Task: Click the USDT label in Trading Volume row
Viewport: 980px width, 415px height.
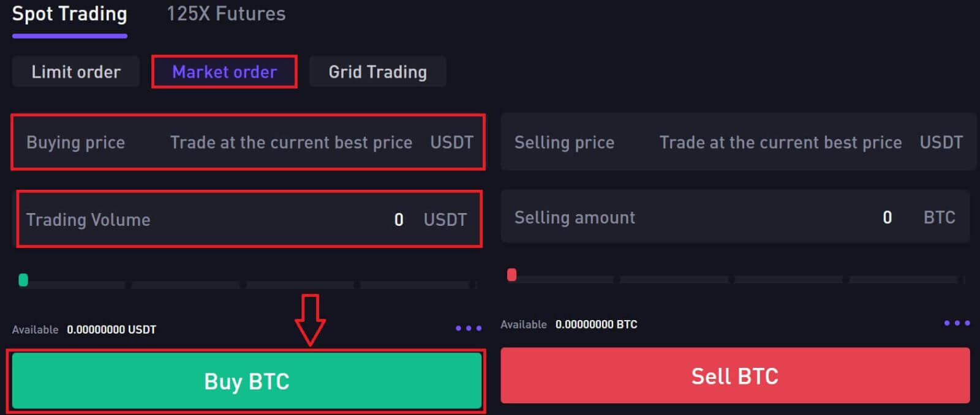Action: (x=445, y=220)
